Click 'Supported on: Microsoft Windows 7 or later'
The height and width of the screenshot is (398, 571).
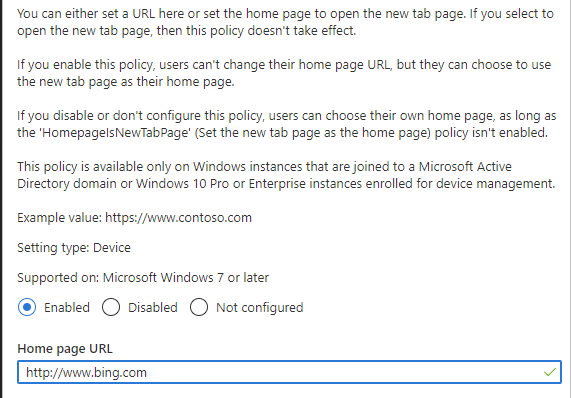(x=143, y=278)
